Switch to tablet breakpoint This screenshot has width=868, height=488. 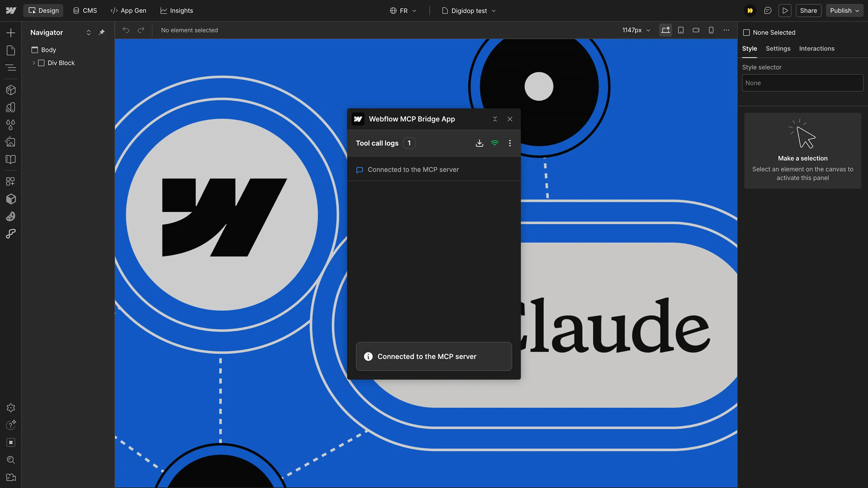pos(681,30)
